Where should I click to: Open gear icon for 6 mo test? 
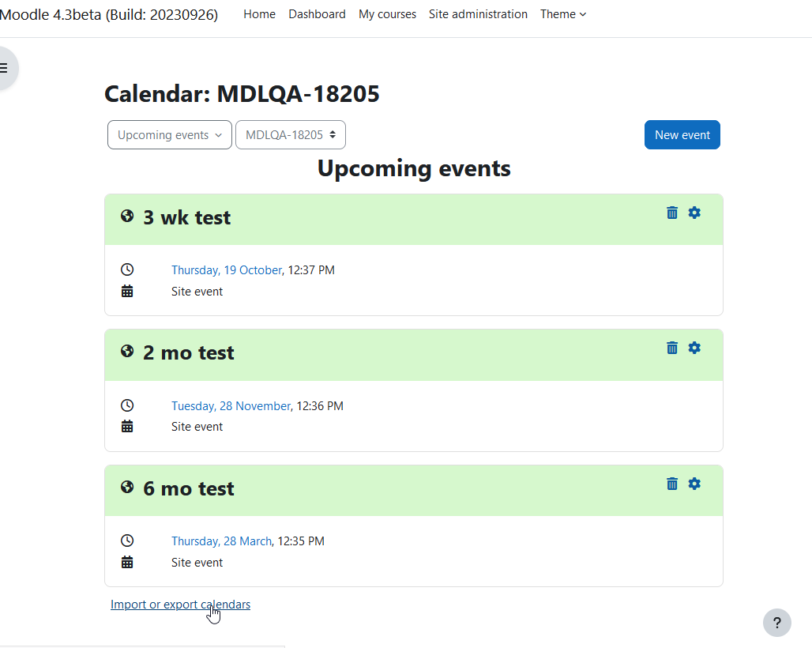[x=694, y=484]
